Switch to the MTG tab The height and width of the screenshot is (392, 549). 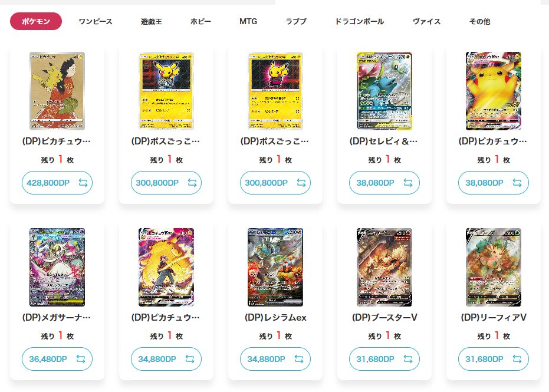pyautogui.click(x=248, y=21)
